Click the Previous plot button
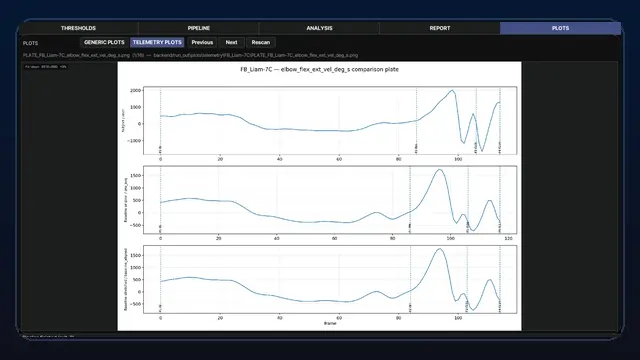 pyautogui.click(x=202, y=42)
